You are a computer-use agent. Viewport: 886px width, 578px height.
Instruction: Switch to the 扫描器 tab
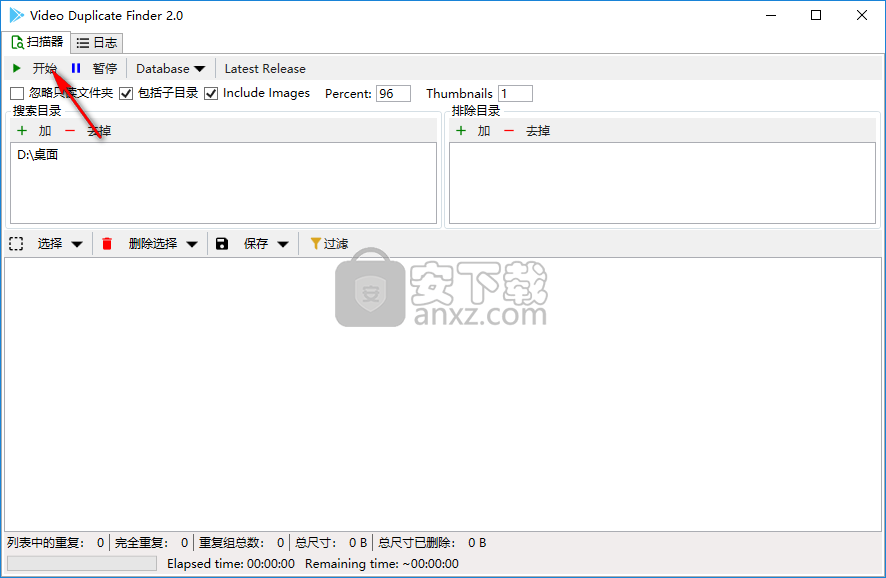37,42
